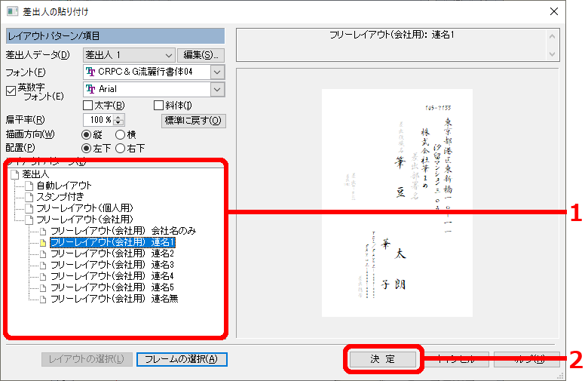This screenshot has width=588, height=381.
Task: Click the レイアウトパターン/項目 header
Action: tap(115, 36)
